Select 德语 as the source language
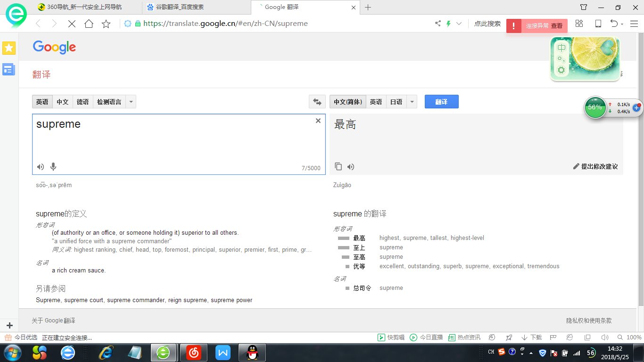This screenshot has width=644, height=362. click(83, 101)
